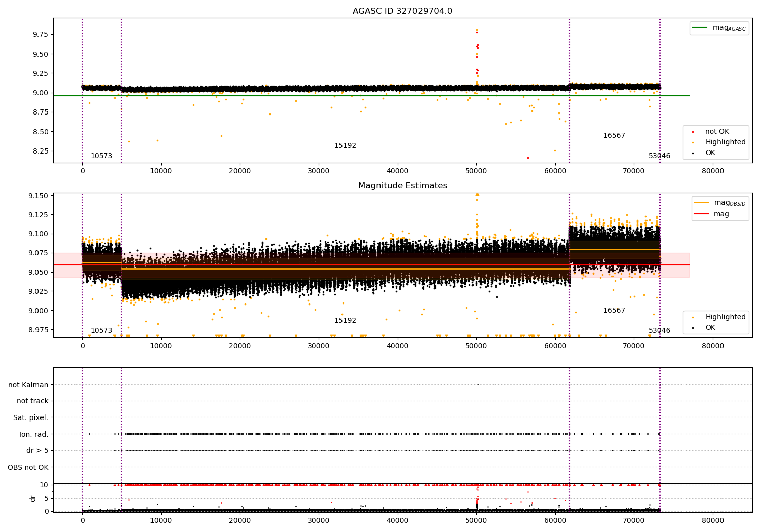This screenshot has height=532, width=760.
Task: Click the 'Sat. pixel.' axis label
Action: (31, 417)
